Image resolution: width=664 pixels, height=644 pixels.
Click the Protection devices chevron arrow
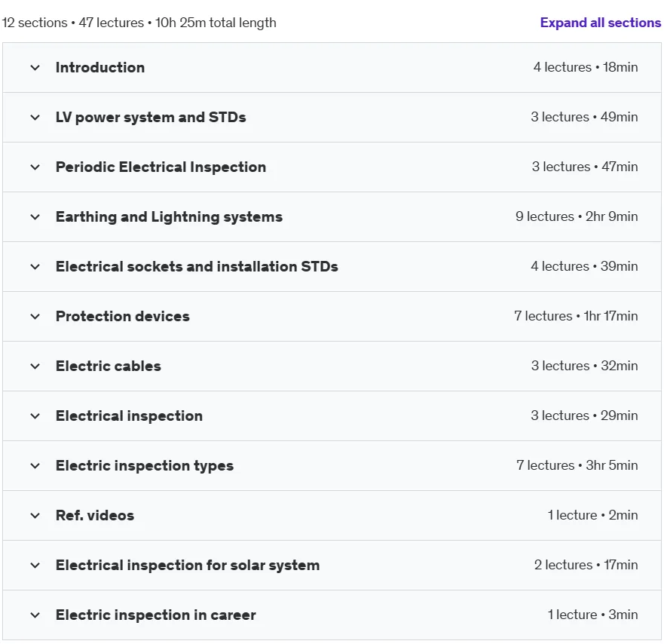[35, 317]
